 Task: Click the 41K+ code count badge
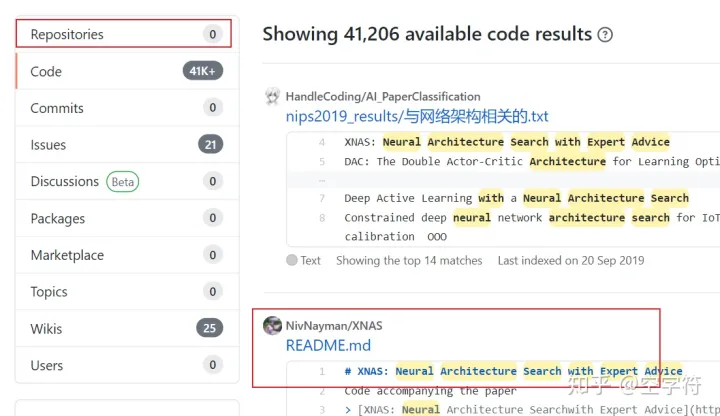202,71
